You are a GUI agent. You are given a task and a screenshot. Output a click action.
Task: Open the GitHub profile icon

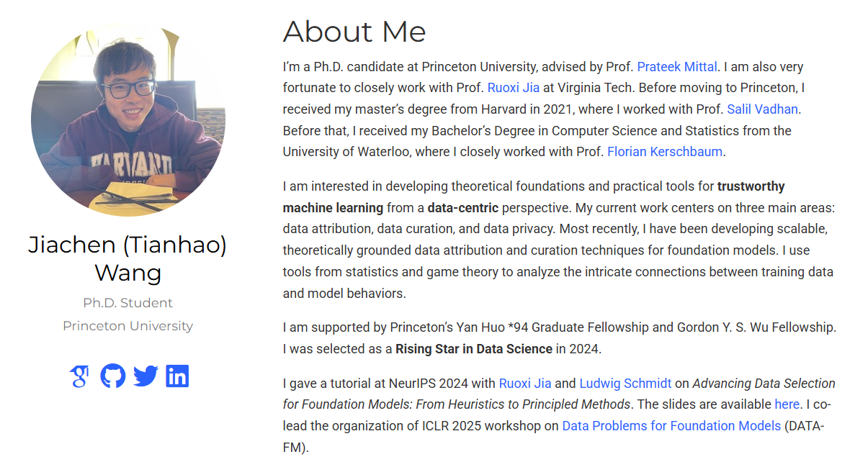112,376
